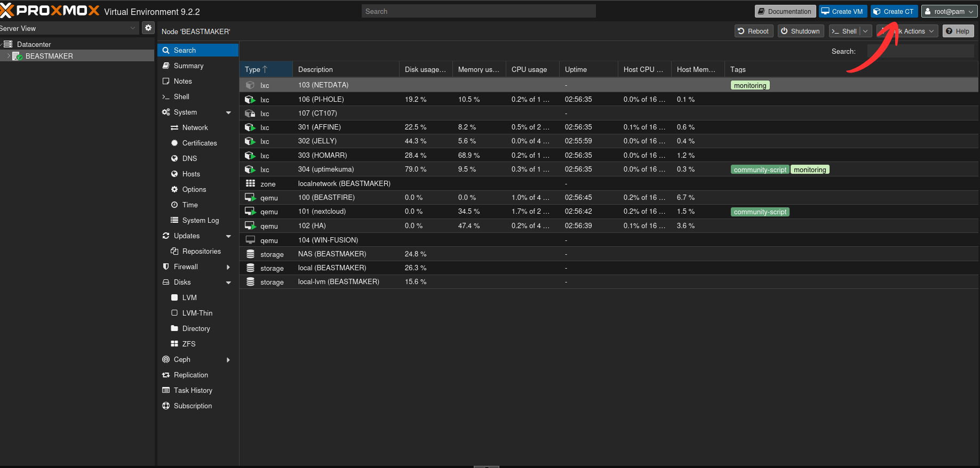
Task: Click the Help button
Action: pos(958,31)
